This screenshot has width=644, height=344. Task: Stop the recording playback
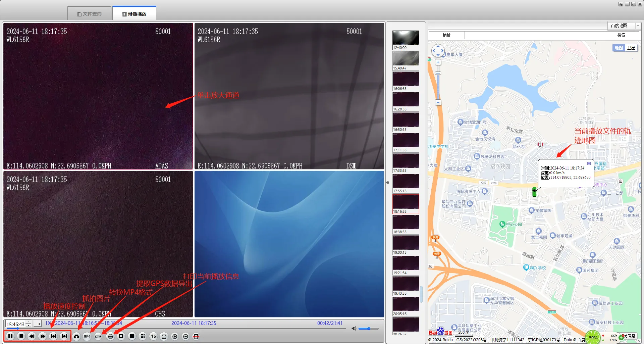tap(21, 336)
